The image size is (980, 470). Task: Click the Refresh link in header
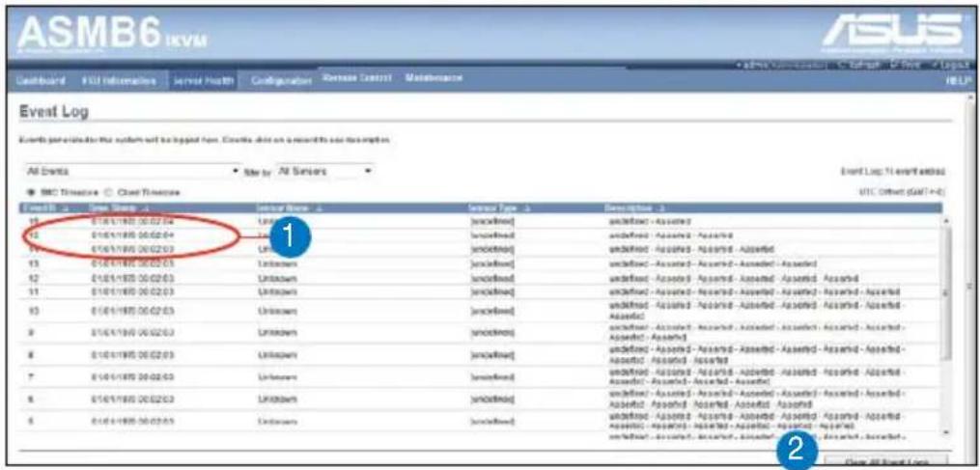[x=856, y=65]
